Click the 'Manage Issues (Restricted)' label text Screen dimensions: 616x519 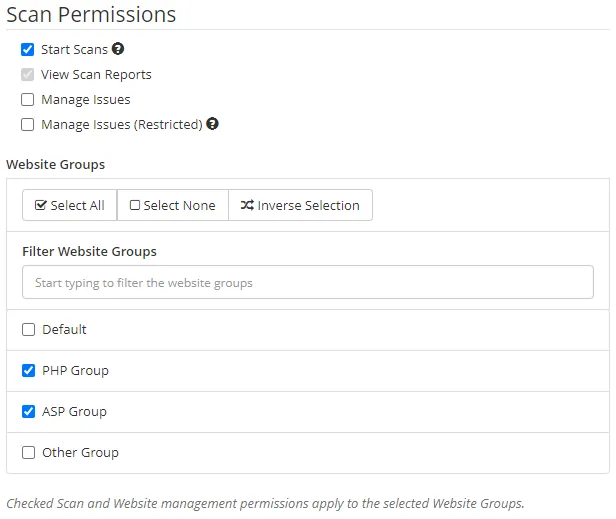(121, 125)
